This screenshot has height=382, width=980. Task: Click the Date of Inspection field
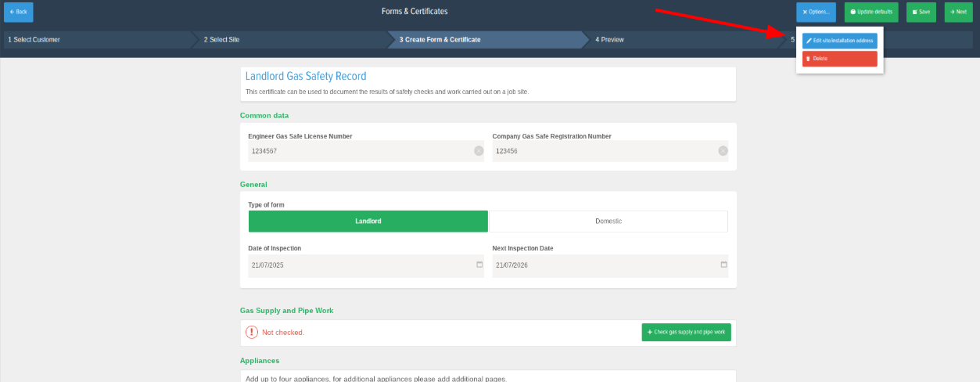point(360,265)
